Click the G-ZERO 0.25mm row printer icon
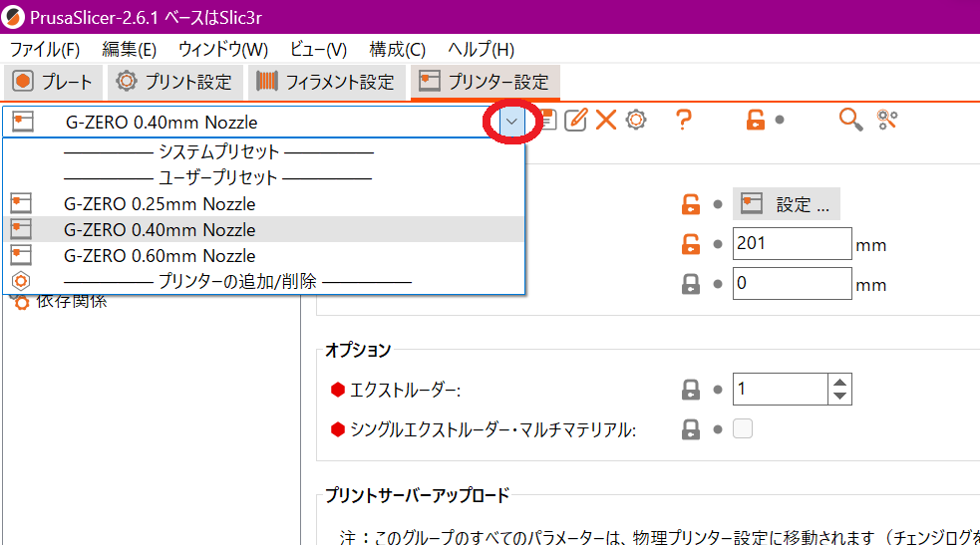980x545 pixels. tap(21, 203)
